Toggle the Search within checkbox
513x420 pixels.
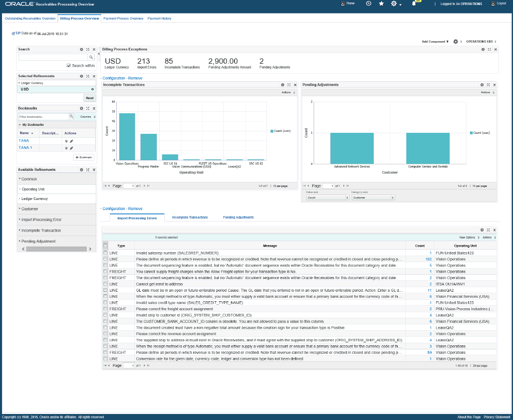point(69,66)
